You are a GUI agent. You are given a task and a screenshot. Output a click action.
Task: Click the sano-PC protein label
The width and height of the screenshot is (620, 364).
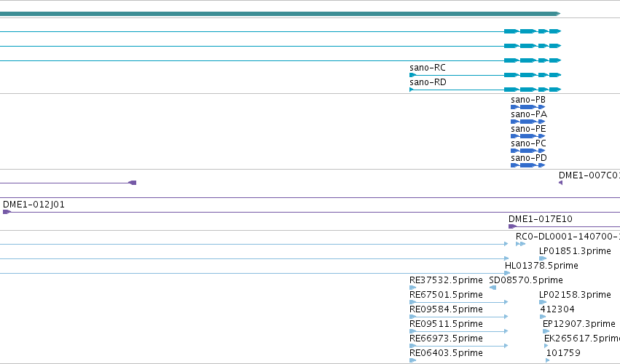528,143
